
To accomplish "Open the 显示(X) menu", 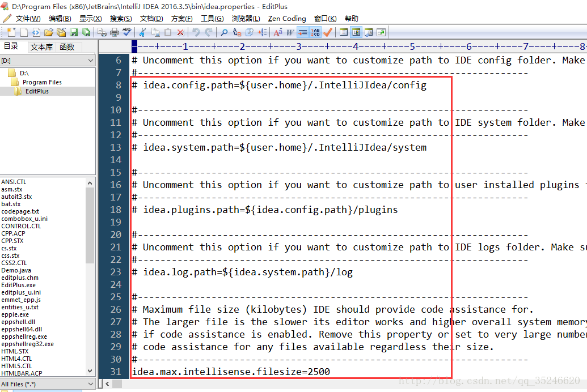I will click(x=90, y=19).
